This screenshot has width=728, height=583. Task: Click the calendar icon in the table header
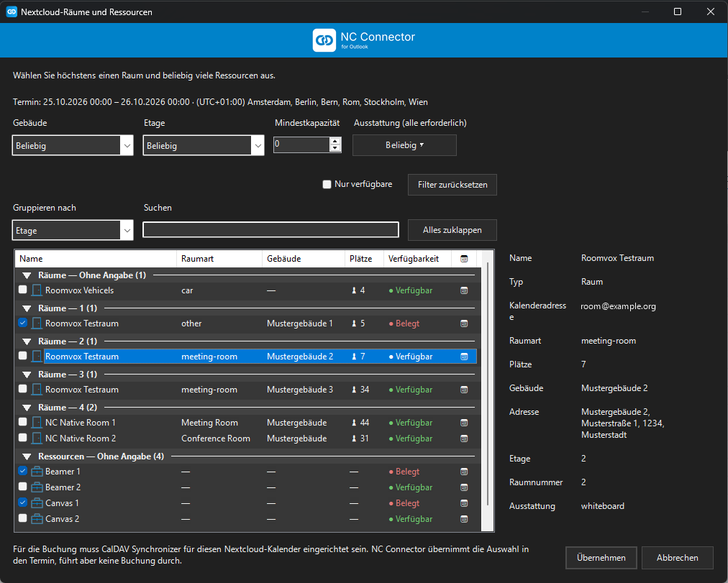464,259
